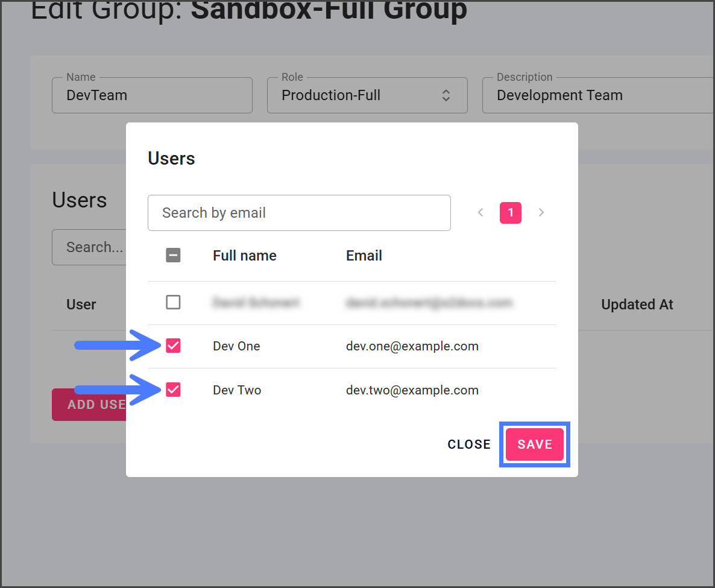
Task: Click the Name field containing DevTeam
Action: pos(152,95)
